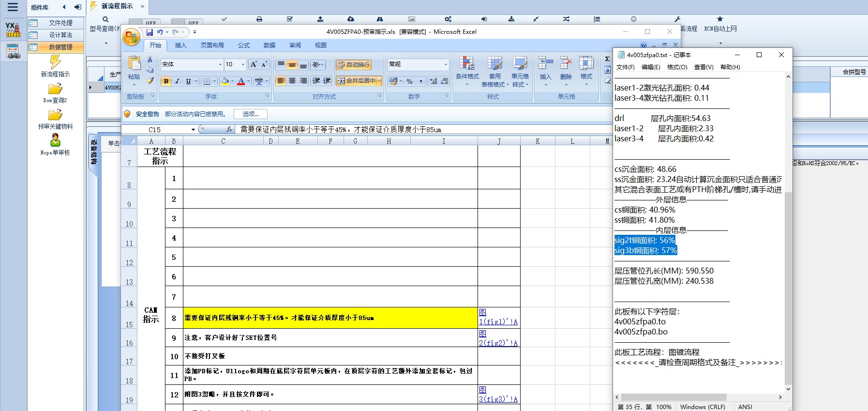Toggle Wrap Text (自动换行)
Image resolution: width=868 pixels, height=411 pixels.
[x=354, y=64]
